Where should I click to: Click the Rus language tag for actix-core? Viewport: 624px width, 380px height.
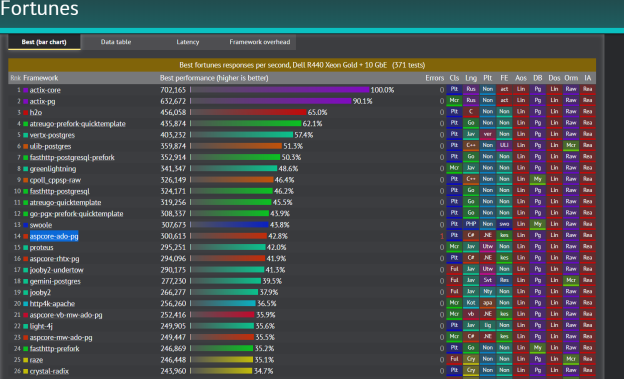coord(471,89)
